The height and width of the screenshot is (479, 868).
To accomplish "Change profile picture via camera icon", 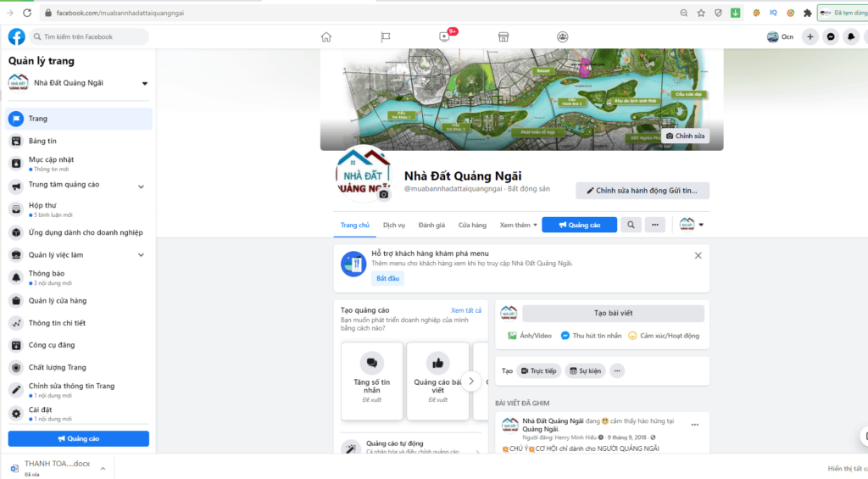I will click(384, 194).
